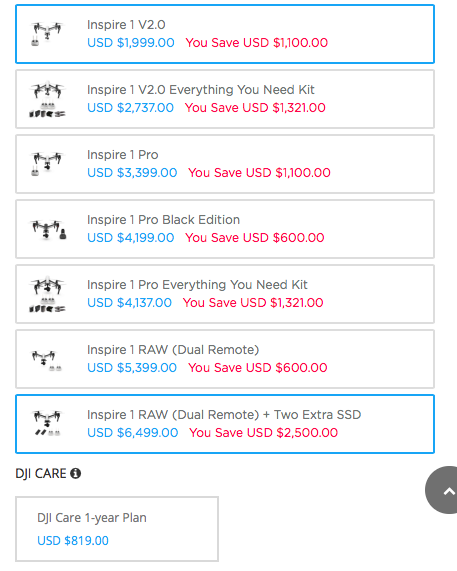Click the Inspire 1 V2.0 drone thumbnail
The height and width of the screenshot is (571, 457).
[x=47, y=34]
